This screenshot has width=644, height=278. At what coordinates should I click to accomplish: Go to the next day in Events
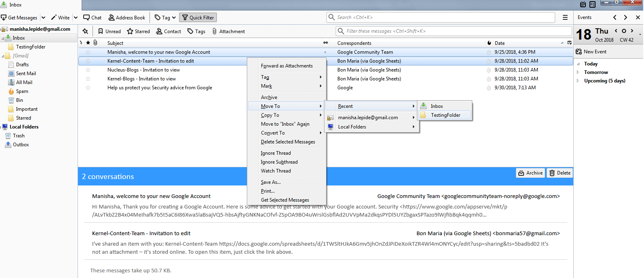(x=632, y=31)
